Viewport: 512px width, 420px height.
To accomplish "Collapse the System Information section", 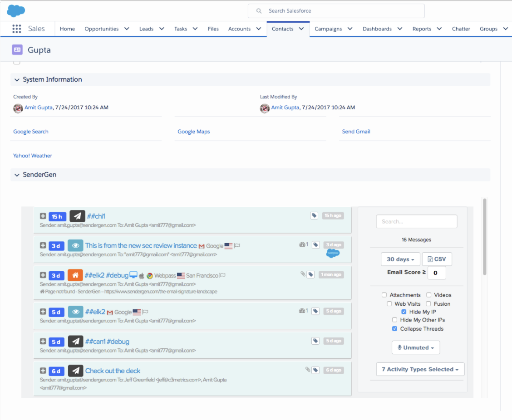I will point(17,80).
